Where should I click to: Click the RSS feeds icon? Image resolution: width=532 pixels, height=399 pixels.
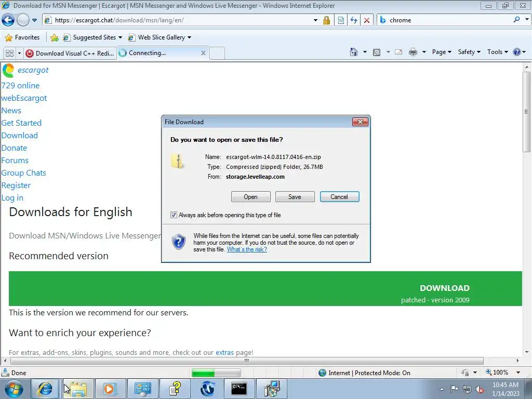377,52
